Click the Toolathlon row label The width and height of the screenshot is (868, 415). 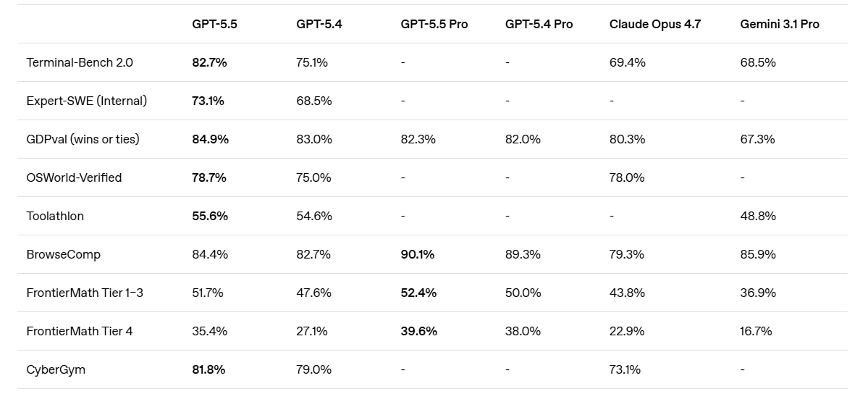55,216
